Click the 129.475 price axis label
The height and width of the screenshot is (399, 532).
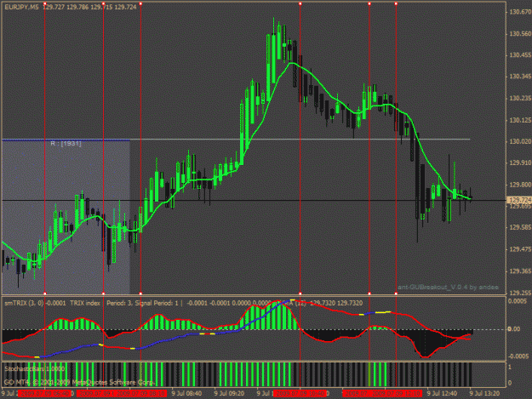click(520, 249)
